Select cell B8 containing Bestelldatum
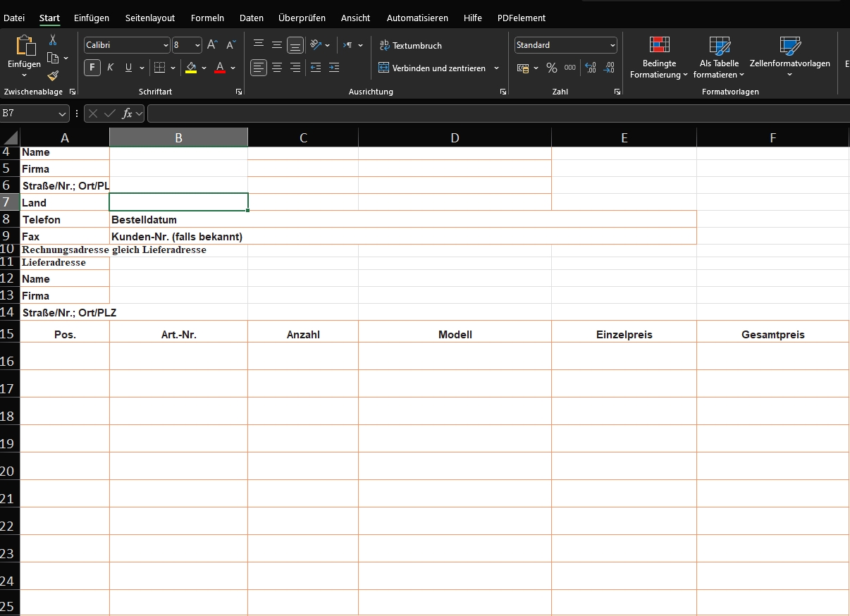 tap(178, 219)
